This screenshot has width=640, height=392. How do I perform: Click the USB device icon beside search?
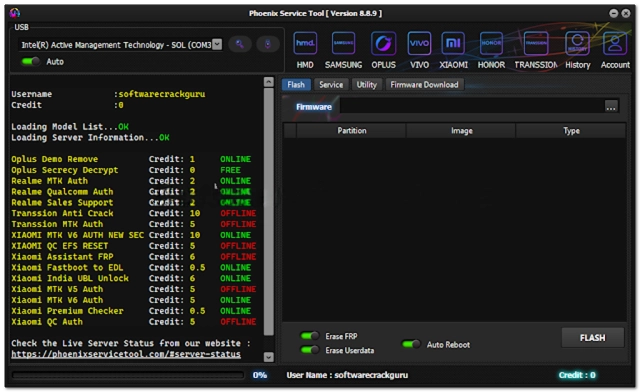268,44
